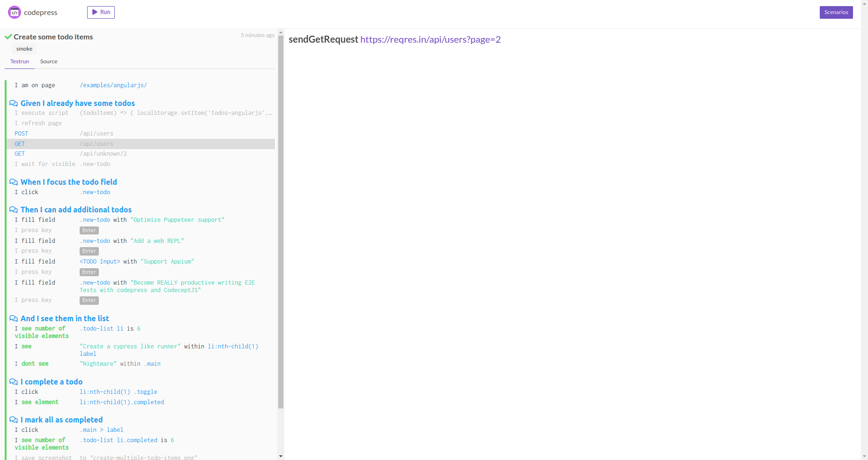Click the 'smoke' tag label
The width and height of the screenshot is (868, 460).
(24, 48)
